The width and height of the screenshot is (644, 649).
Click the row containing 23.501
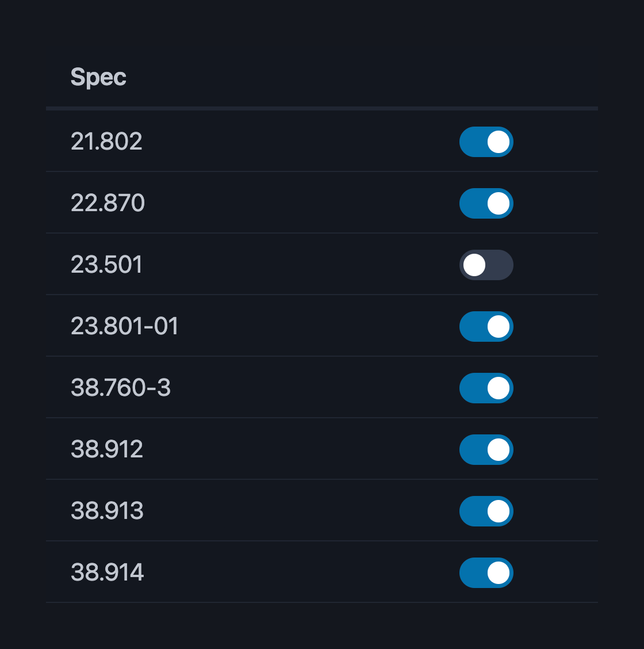pos(287,265)
